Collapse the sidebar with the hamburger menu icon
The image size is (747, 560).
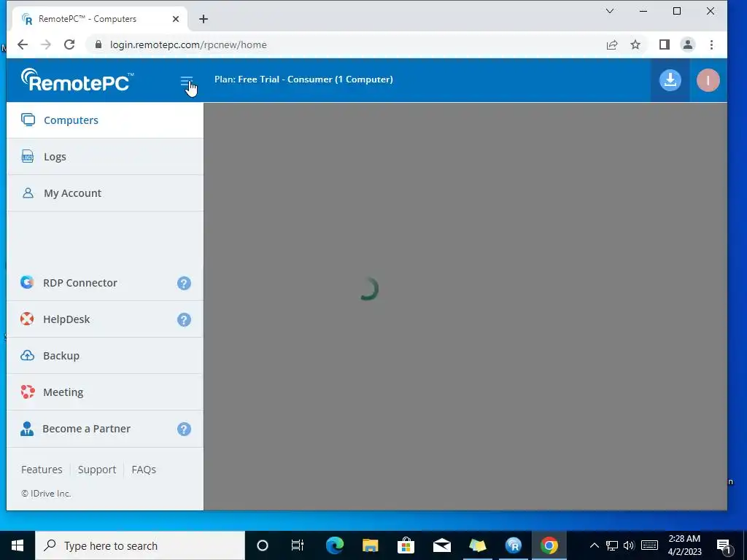click(x=186, y=82)
